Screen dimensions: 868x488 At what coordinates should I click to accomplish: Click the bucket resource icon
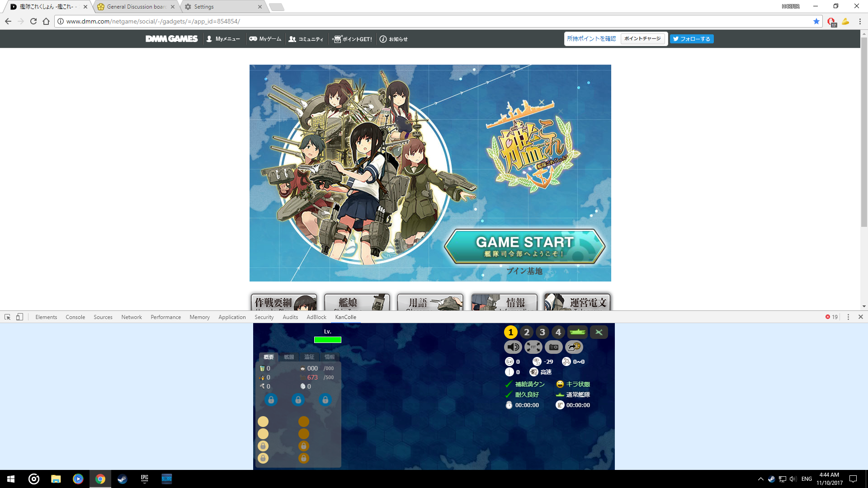(x=262, y=368)
